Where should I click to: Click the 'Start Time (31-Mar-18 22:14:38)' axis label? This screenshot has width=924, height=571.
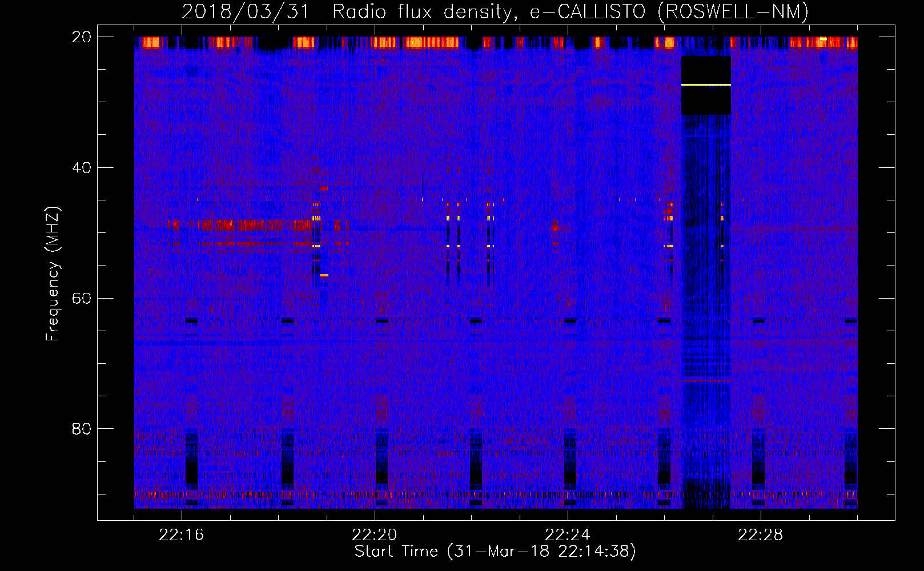coord(495,552)
